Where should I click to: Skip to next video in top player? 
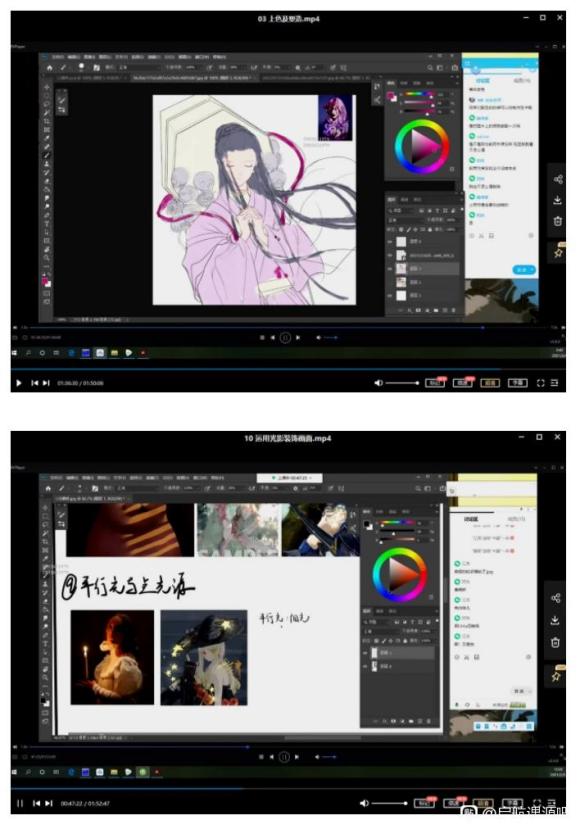click(47, 383)
